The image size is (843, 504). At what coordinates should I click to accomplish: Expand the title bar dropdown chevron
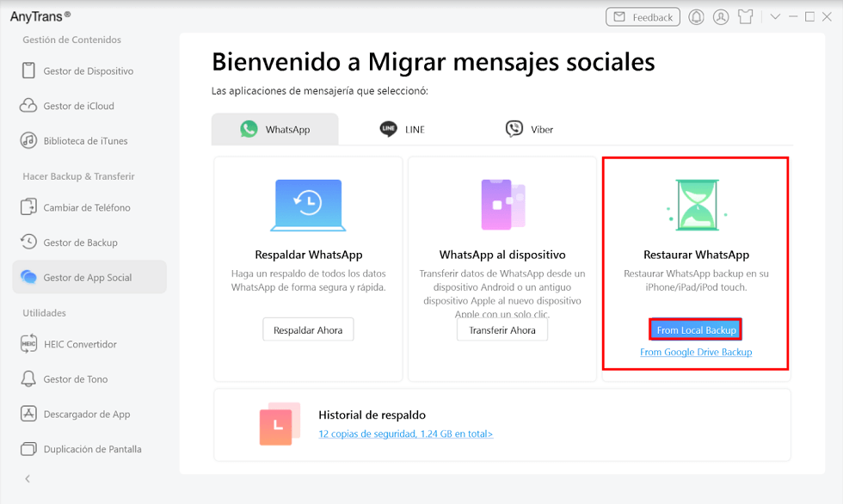point(775,17)
